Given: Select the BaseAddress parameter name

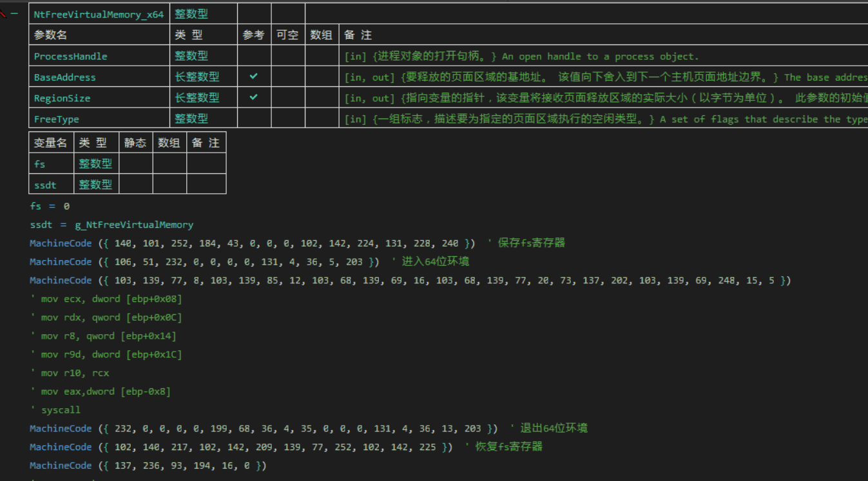Looking at the screenshot, I should tap(64, 77).
